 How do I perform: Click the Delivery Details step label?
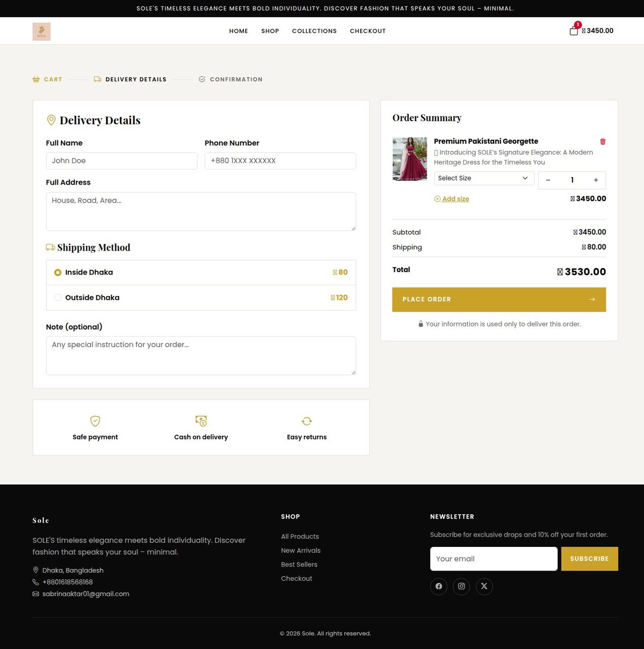[x=136, y=79]
